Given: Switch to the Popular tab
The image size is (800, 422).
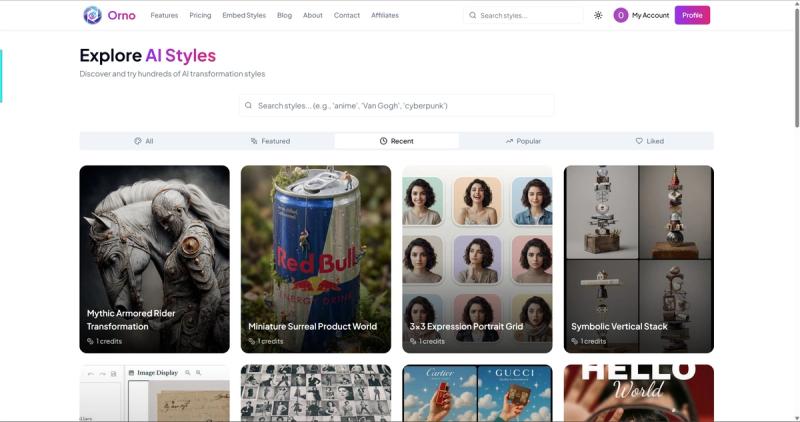Looking at the screenshot, I should click(523, 141).
